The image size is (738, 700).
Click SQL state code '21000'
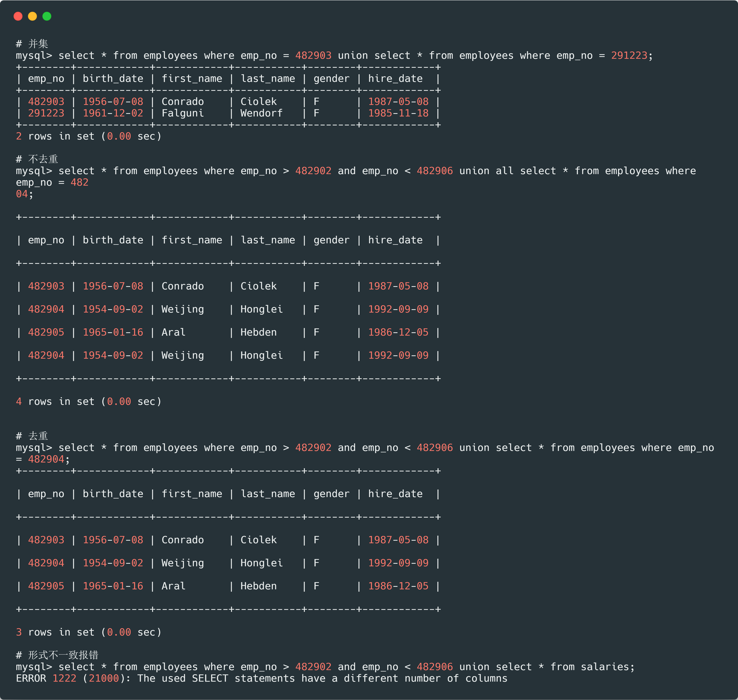104,678
